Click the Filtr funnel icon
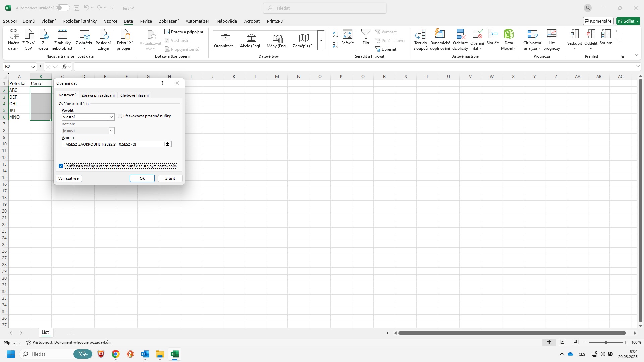The height and width of the screenshot is (362, 644). coord(366,34)
